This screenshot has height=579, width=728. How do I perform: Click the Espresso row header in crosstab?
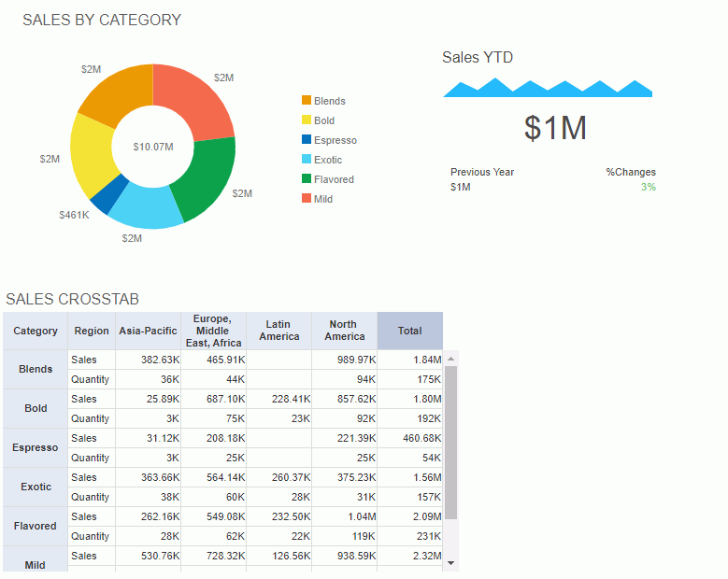[36, 448]
